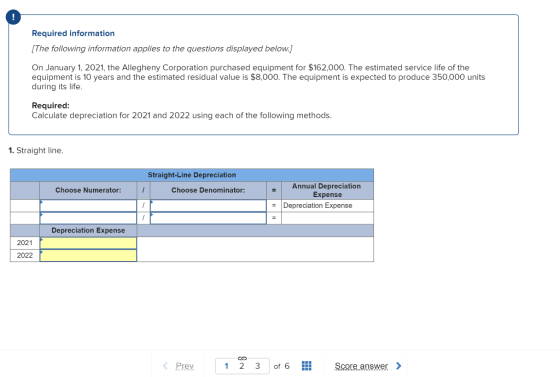Go to question page 2
Viewport: 560px width, 377px height.
click(x=242, y=366)
